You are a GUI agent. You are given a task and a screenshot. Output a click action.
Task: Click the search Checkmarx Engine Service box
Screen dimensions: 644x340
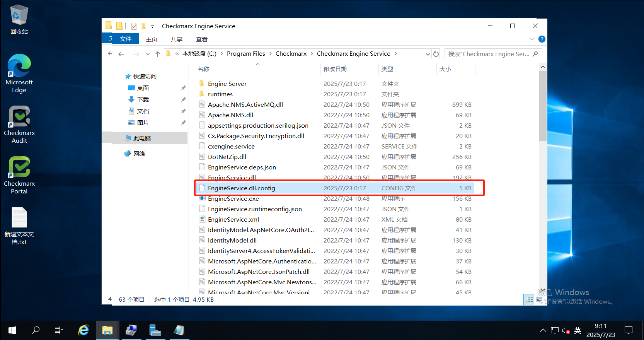pyautogui.click(x=493, y=54)
